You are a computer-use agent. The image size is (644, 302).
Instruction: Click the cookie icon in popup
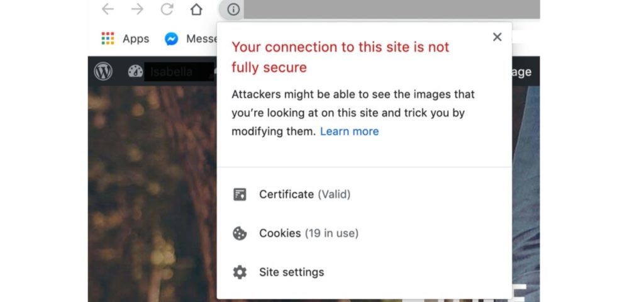point(240,233)
